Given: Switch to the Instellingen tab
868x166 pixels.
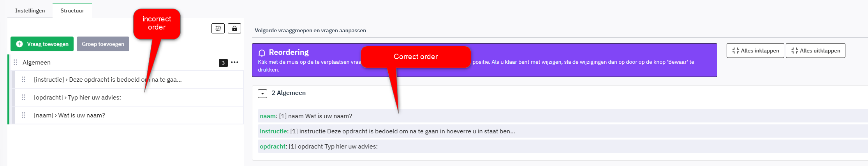Looking at the screenshot, I should click(x=30, y=10).
